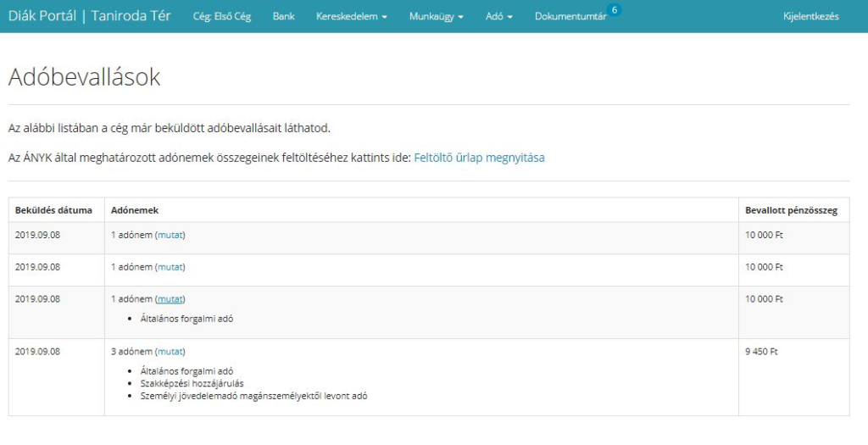Click the Cég: Első Cég menu item
Viewport: 868px width, 445px height.
(222, 16)
